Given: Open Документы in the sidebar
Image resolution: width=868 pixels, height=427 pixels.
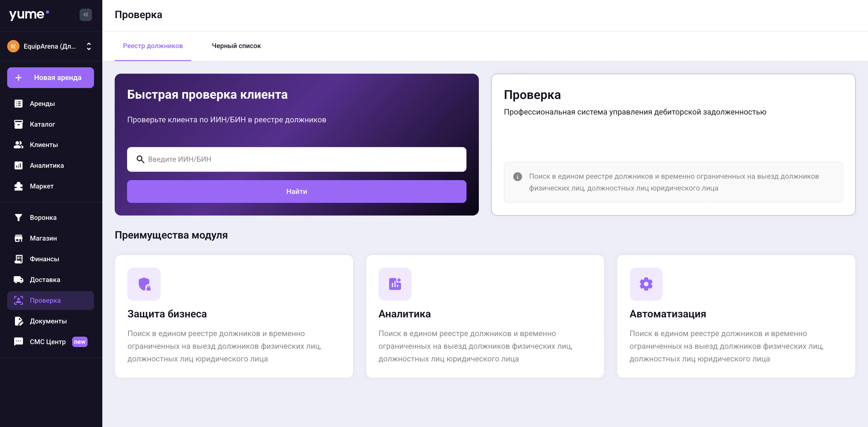Looking at the screenshot, I should (x=48, y=321).
